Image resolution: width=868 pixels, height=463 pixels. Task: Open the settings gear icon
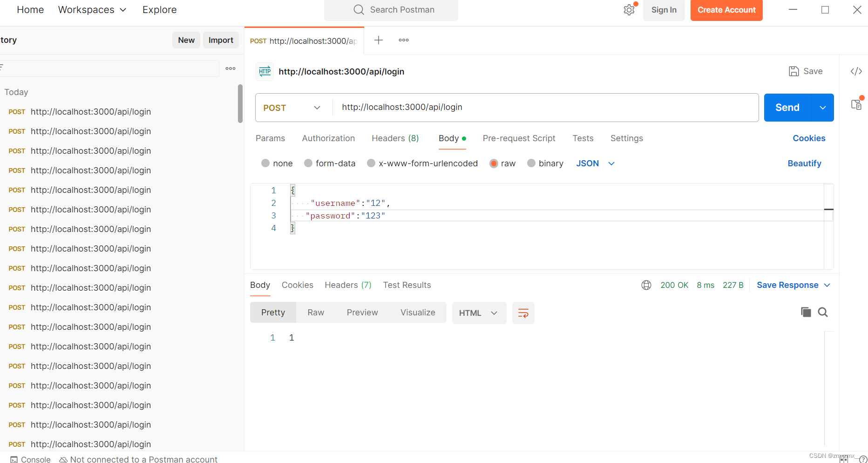click(x=629, y=10)
